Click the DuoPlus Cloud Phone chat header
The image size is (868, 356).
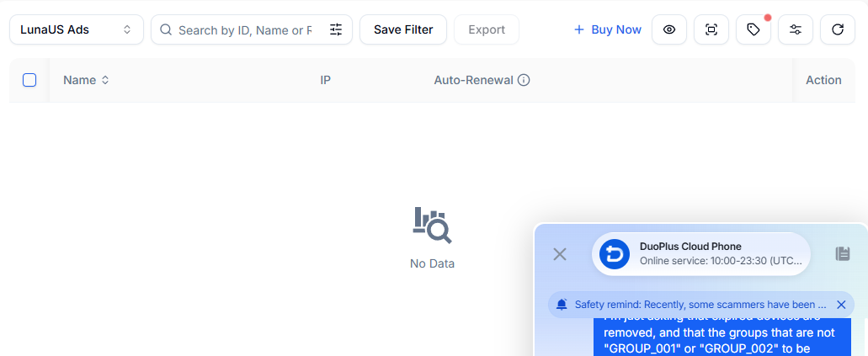point(700,254)
